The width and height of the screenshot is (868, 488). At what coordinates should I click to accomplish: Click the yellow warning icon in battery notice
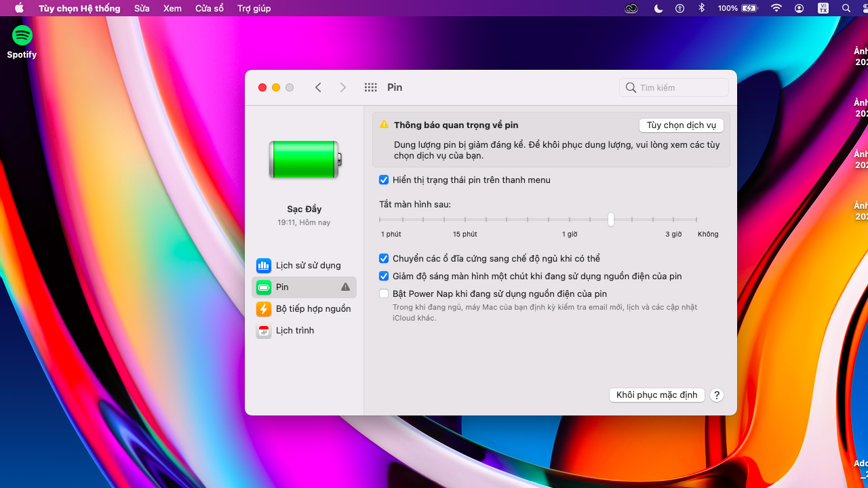384,125
